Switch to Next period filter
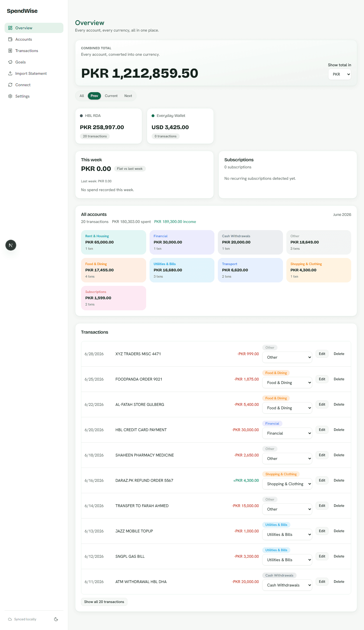This screenshot has width=364, height=630. 128,96
